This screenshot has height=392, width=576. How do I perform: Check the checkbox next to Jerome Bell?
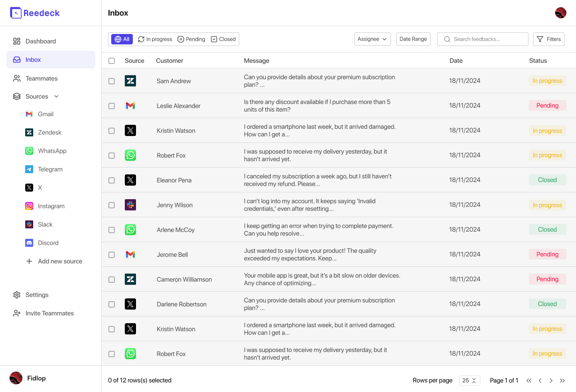[112, 254]
